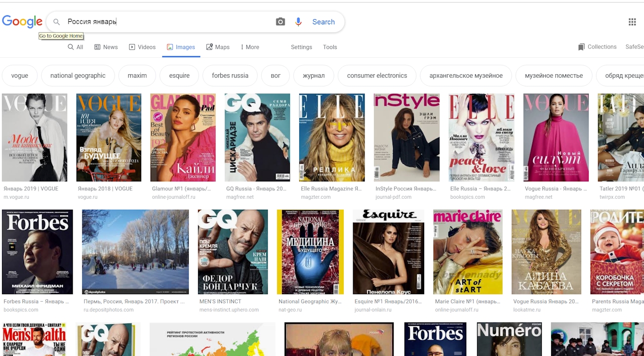644x356 pixels.
Task: Open the Elle Russia Magazine cover thumbnail
Action: 332,137
